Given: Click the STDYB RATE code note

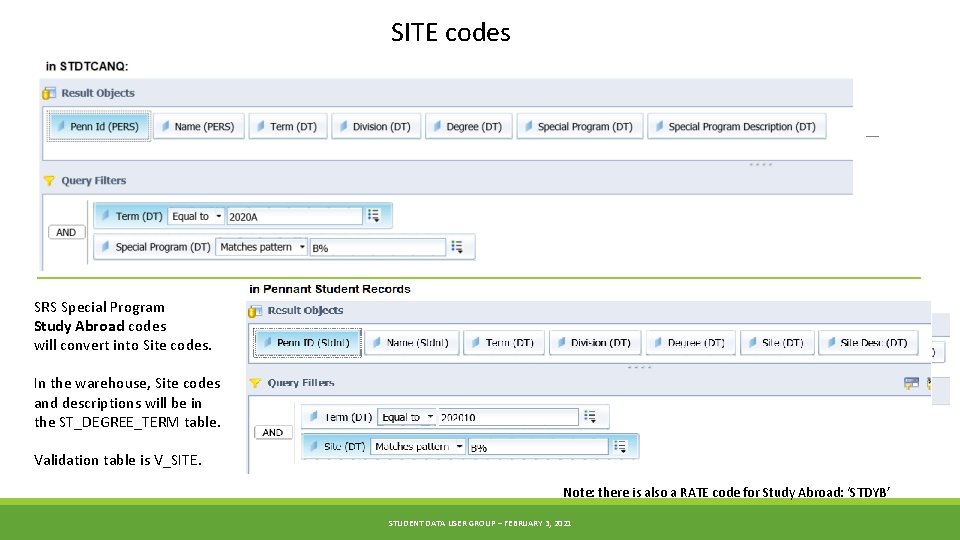Looking at the screenshot, I should tap(726, 492).
